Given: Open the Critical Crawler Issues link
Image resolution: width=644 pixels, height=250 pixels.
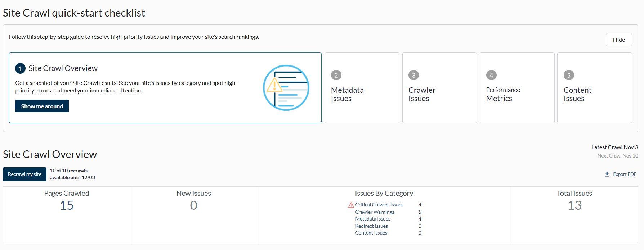Looking at the screenshot, I should coord(379,205).
